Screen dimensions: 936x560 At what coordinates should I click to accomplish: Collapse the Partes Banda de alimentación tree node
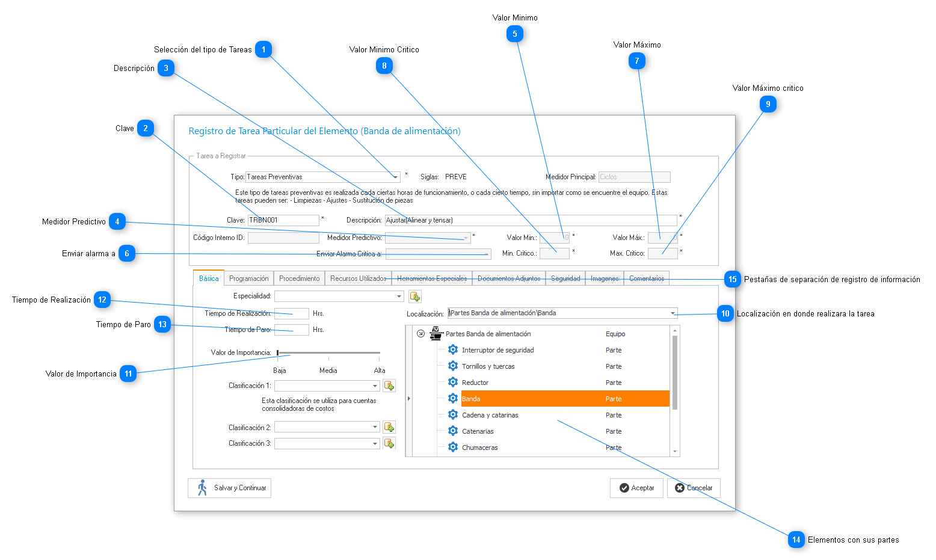[420, 334]
